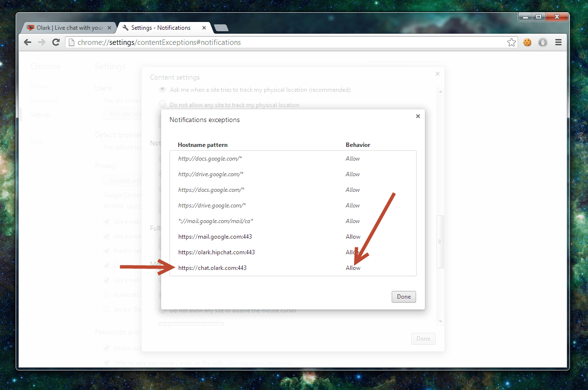The width and height of the screenshot is (588, 390).
Task: Bookmark this page with the star icon
Action: click(x=511, y=42)
